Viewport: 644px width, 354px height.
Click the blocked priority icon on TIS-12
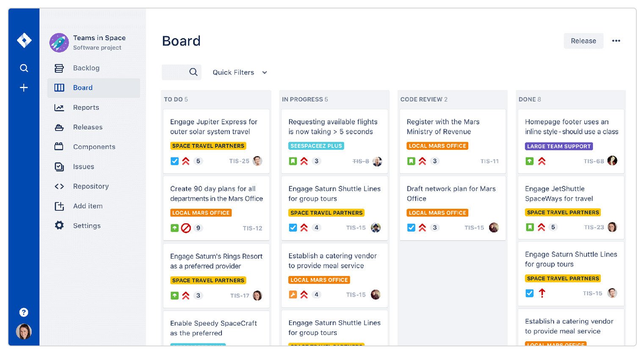click(186, 228)
